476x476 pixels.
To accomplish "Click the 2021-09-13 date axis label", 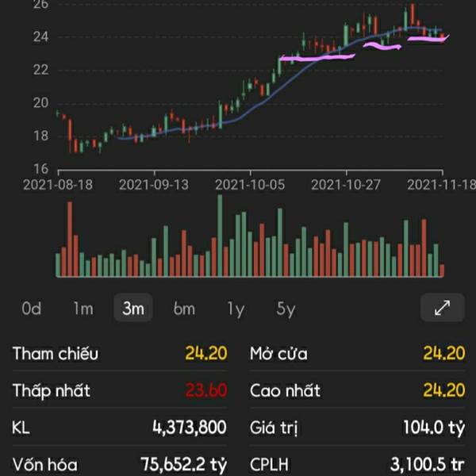I will coord(154,185).
